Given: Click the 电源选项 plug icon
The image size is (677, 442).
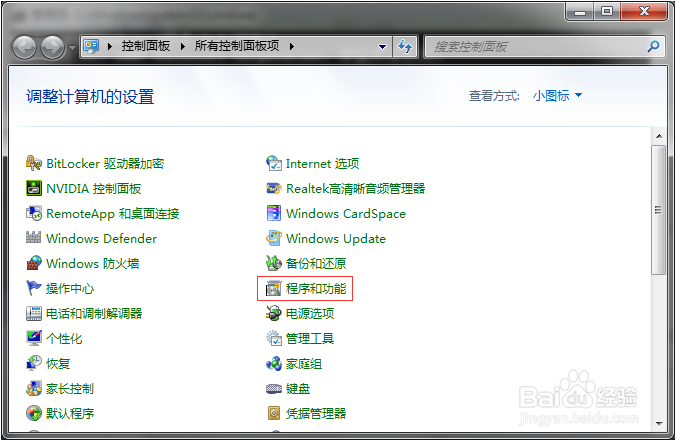Looking at the screenshot, I should coord(274,313).
